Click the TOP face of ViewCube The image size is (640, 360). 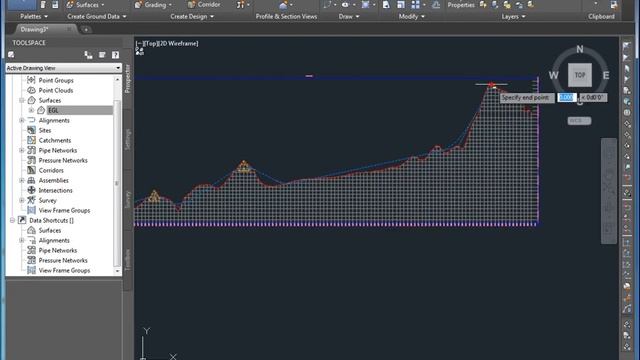click(580, 75)
